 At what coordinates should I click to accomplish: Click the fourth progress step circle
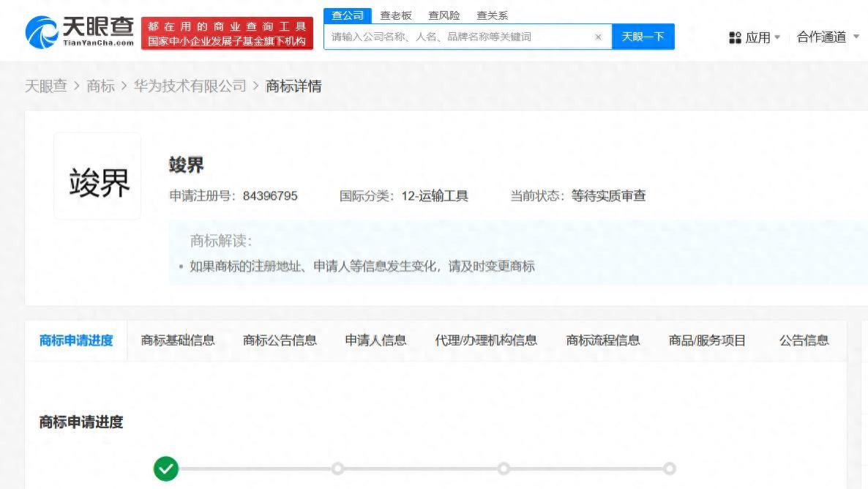(x=669, y=469)
